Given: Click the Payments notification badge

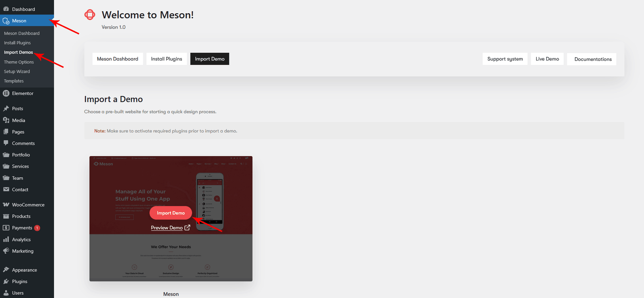Looking at the screenshot, I should coord(37,228).
